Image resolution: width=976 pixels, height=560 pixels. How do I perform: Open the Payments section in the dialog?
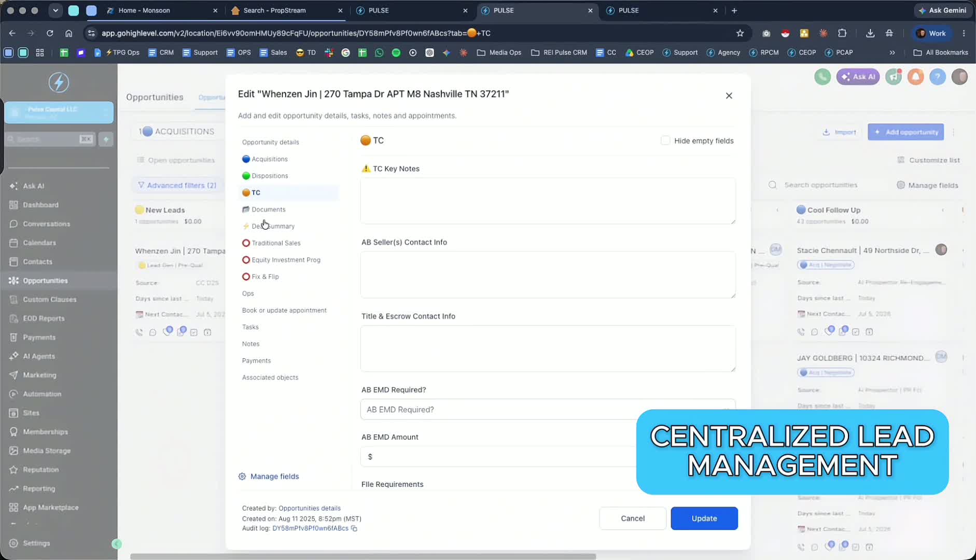coord(256,361)
